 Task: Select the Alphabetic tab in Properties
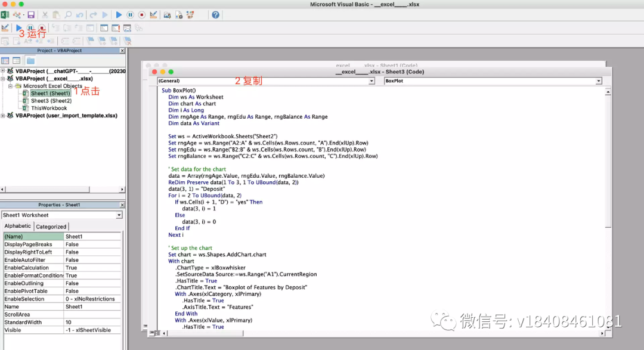click(18, 226)
